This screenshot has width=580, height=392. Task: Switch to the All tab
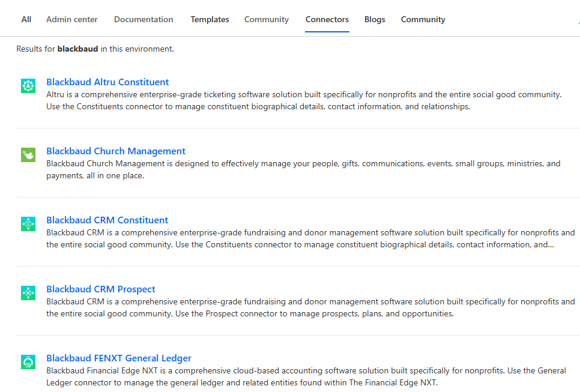(26, 19)
